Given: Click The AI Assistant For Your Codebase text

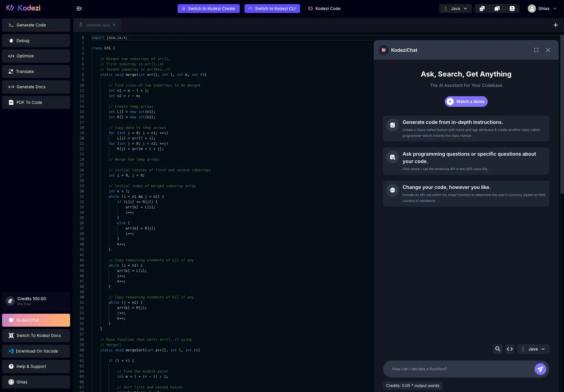Looking at the screenshot, I should (x=466, y=85).
